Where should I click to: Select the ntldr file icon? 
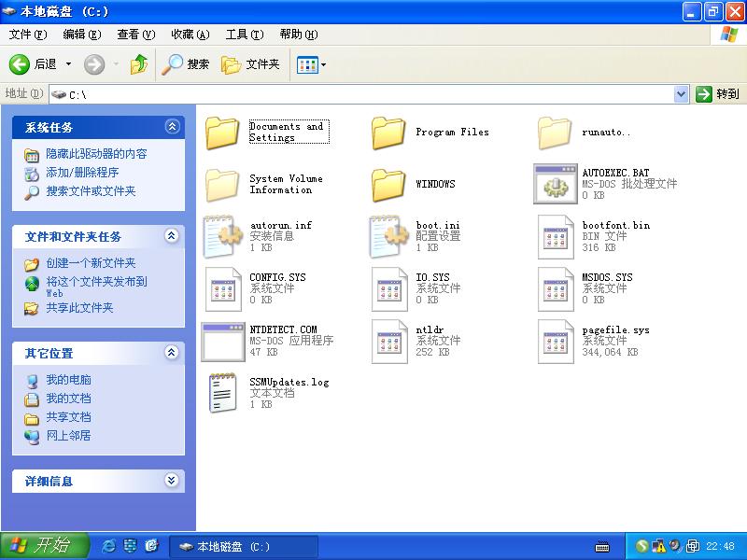pos(389,342)
